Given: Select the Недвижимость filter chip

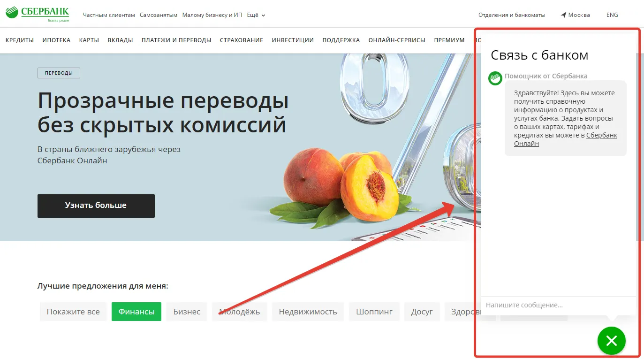Looking at the screenshot, I should (308, 312).
